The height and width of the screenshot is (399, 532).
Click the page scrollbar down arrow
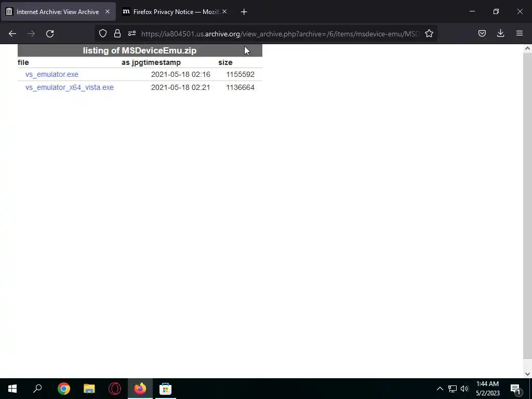coord(527,374)
